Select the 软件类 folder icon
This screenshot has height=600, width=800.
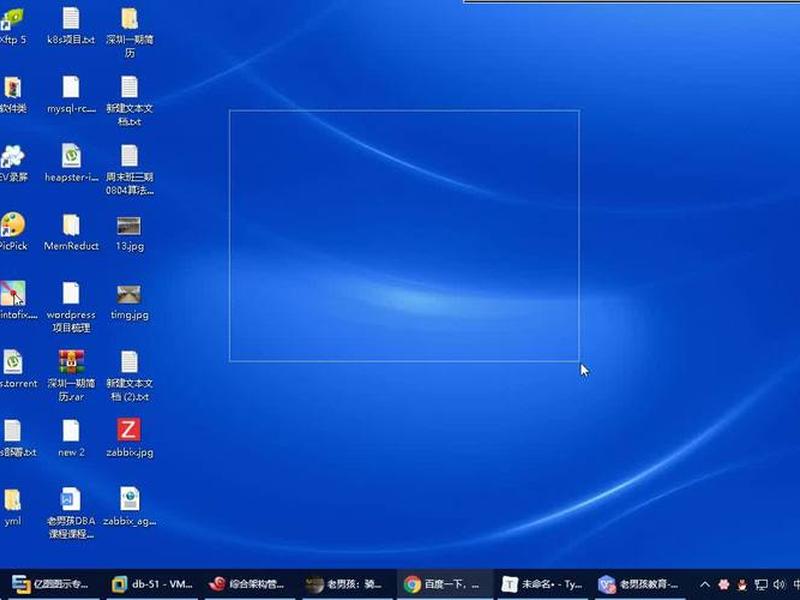pyautogui.click(x=12, y=88)
